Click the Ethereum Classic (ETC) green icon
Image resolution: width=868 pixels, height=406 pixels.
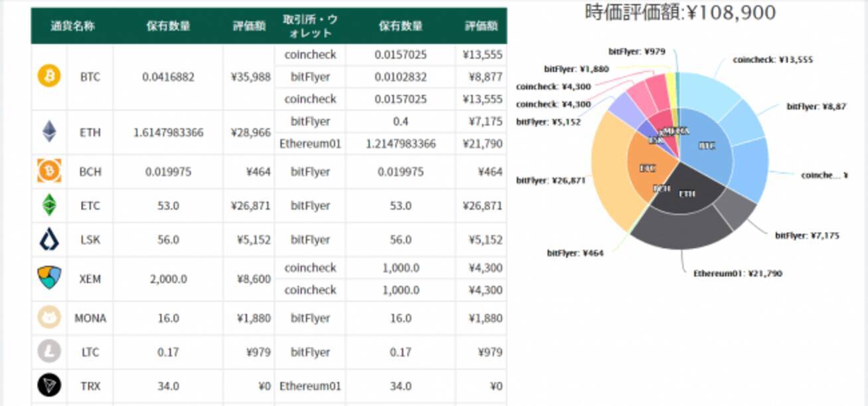(x=48, y=205)
